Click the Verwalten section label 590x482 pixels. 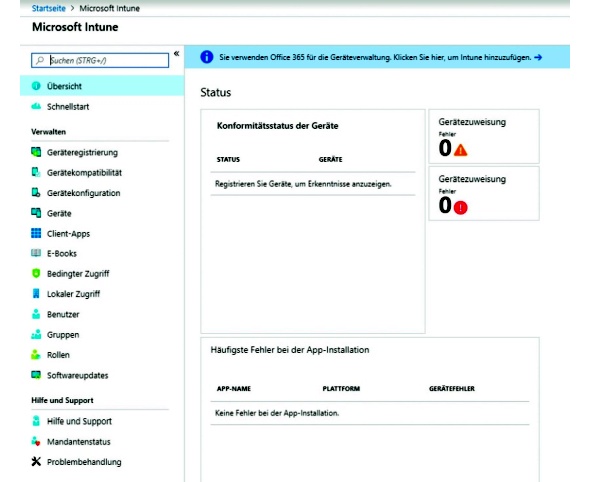pos(49,132)
